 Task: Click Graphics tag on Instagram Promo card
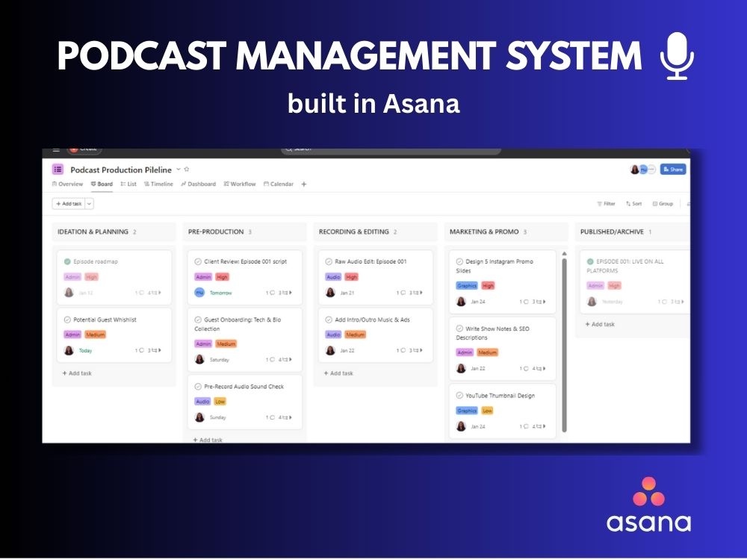tap(467, 286)
